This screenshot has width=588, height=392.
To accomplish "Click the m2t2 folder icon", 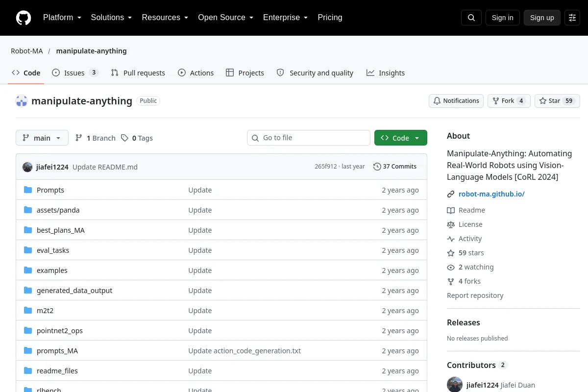I will (28, 311).
